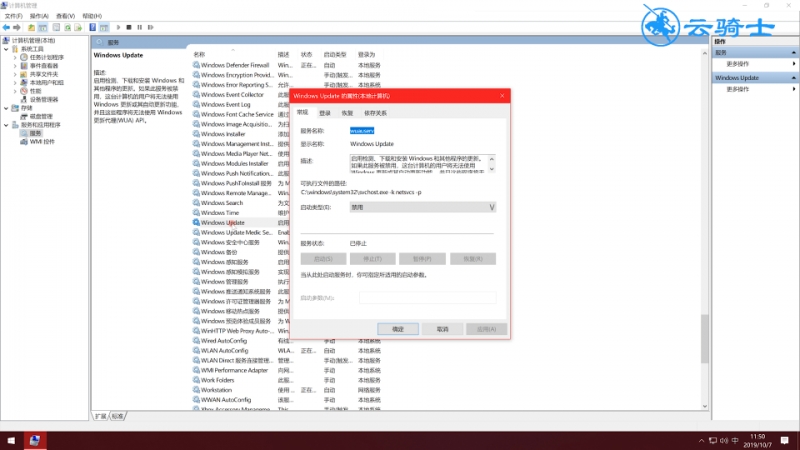Click the export list toolbar icon

click(78, 28)
